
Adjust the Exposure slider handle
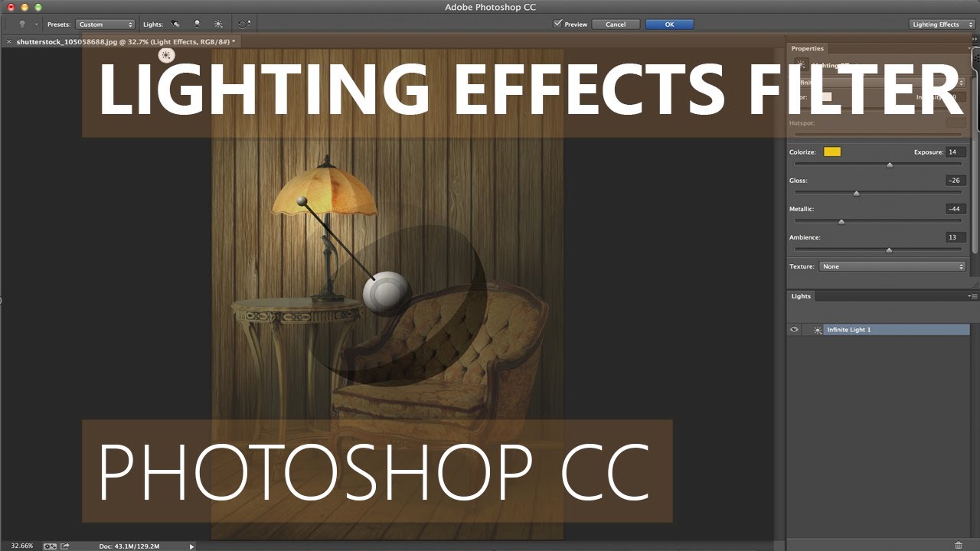pyautogui.click(x=889, y=165)
